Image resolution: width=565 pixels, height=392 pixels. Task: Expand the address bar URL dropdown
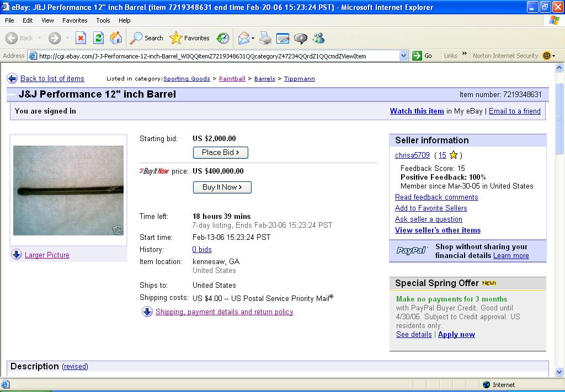point(403,56)
